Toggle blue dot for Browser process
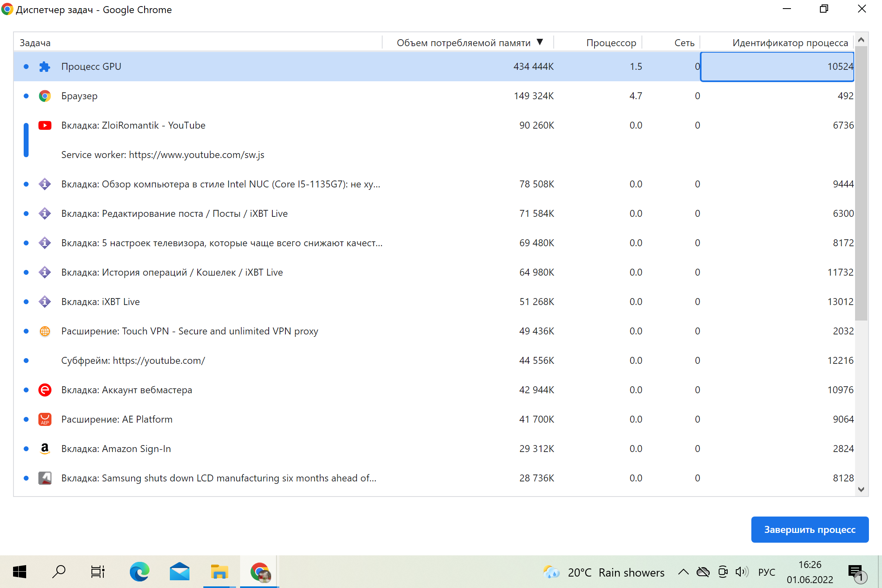882x588 pixels. 26,96
